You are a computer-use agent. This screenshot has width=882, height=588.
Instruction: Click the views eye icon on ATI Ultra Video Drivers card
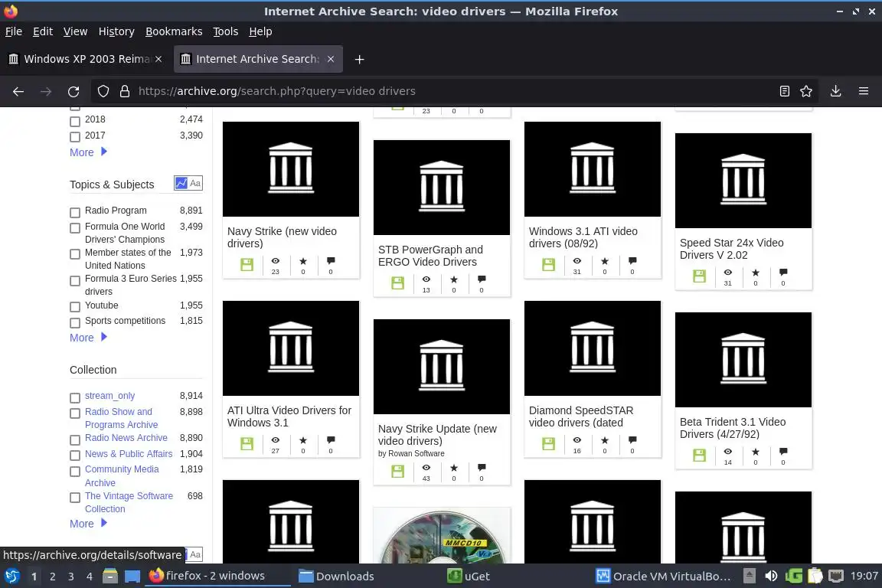pyautogui.click(x=275, y=440)
